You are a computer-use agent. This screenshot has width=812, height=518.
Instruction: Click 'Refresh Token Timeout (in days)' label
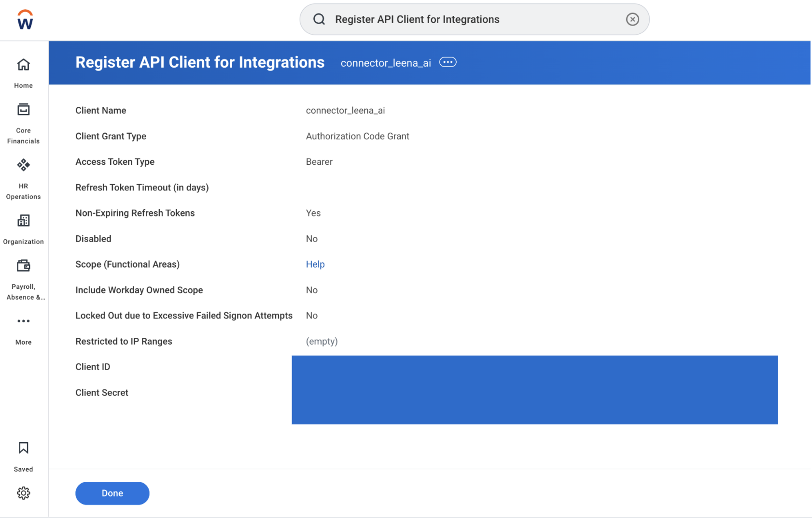pos(142,187)
